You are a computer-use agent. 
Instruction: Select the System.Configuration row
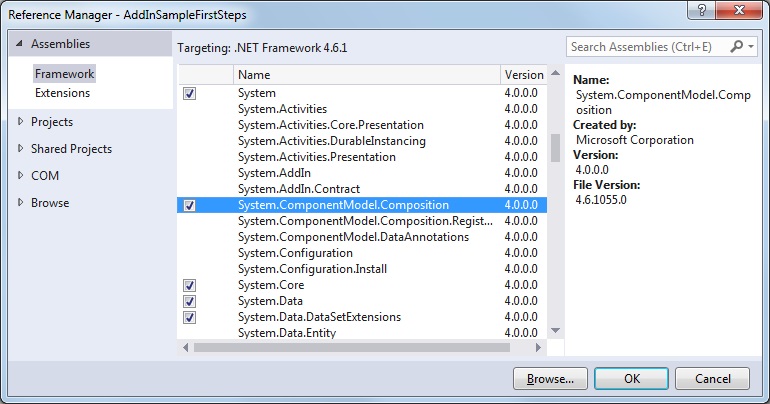tap(362, 253)
